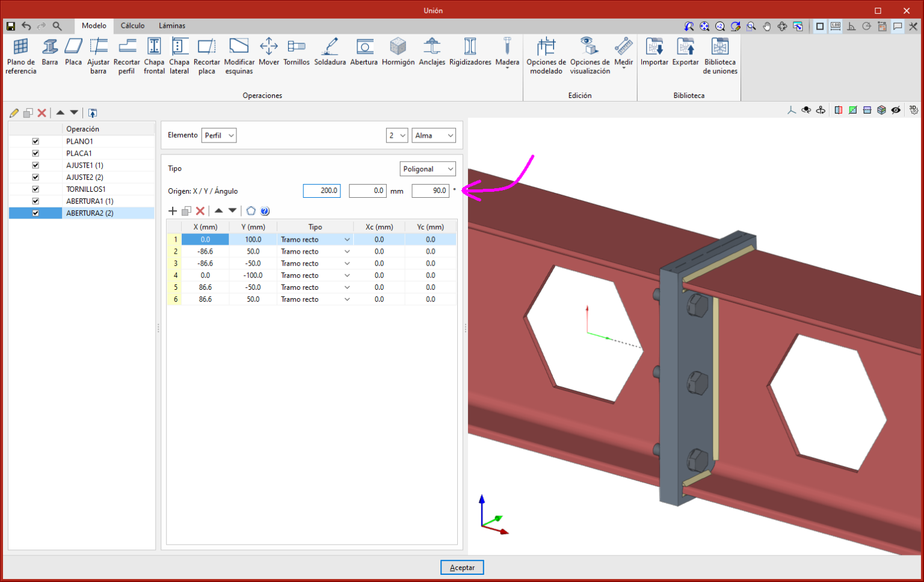
Task: Switch to the Cálculo tab
Action: tap(132, 26)
